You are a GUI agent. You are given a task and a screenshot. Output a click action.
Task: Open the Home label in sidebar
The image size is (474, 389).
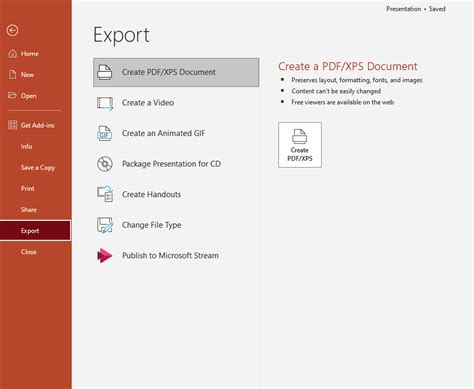[30, 54]
